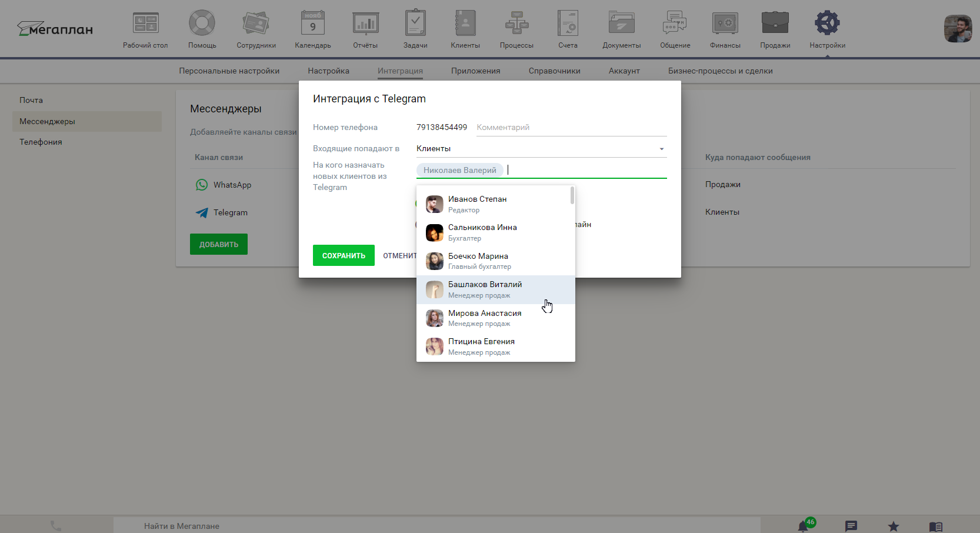
Task: Select Сальникова Инна from the list
Action: coord(493,232)
